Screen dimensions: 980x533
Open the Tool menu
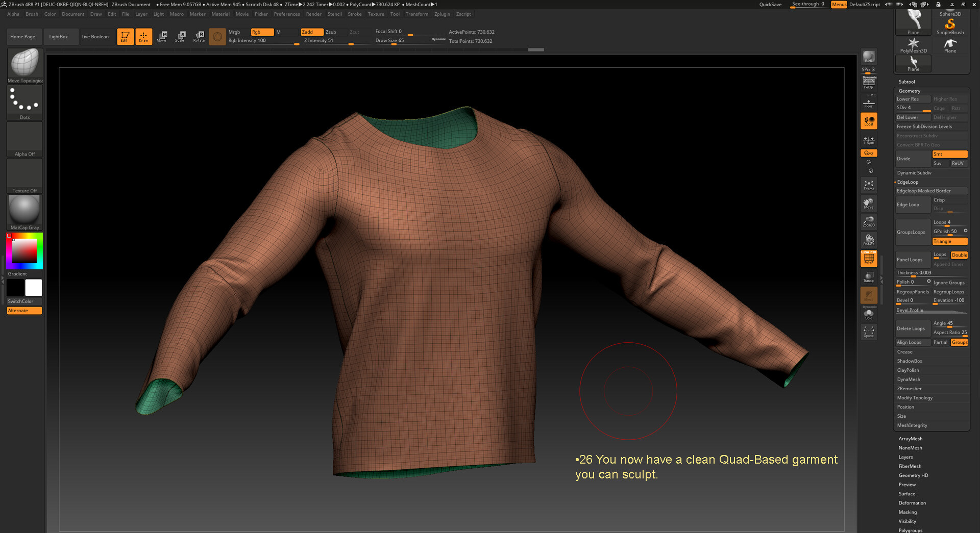click(x=395, y=14)
